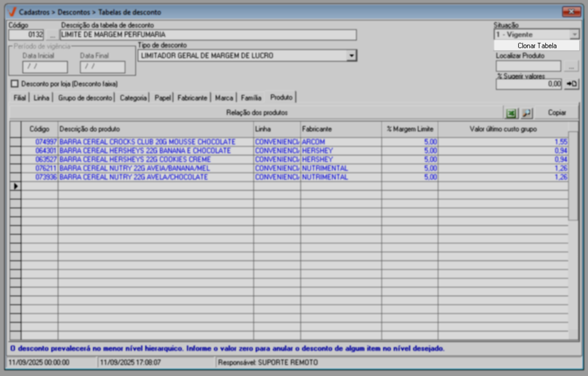Open Grupo de desconto tab
Screen dimensions: 588x376
(x=85, y=98)
